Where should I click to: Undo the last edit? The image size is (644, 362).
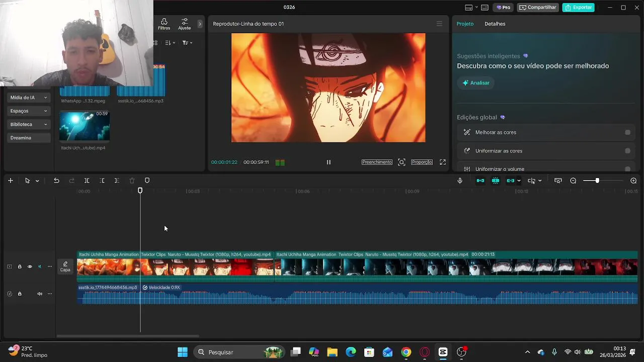[56, 180]
